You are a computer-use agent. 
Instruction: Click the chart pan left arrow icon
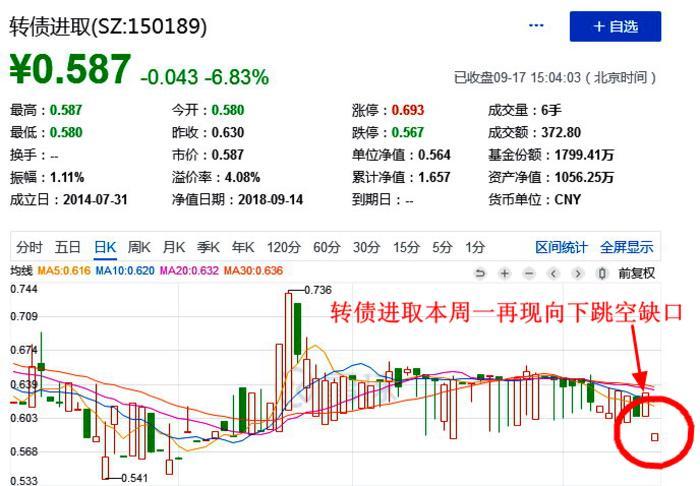click(554, 273)
